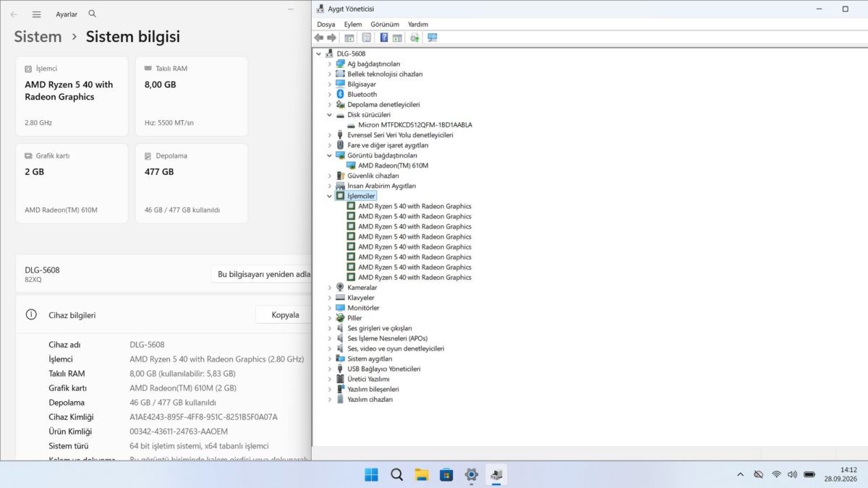Click the search icon in Ayarlar
Screen dimensions: 868x488
(x=92, y=14)
